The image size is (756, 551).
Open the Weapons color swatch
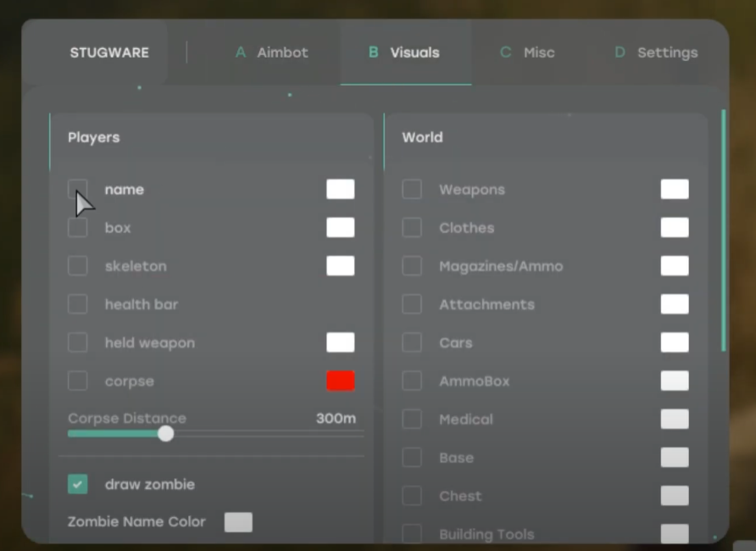coord(675,189)
